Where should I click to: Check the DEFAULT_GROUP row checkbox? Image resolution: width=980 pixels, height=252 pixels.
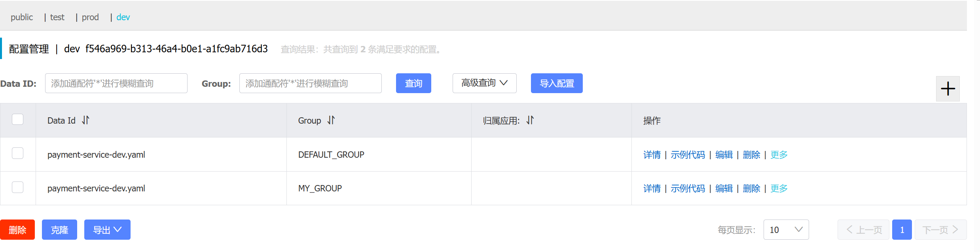(18, 153)
